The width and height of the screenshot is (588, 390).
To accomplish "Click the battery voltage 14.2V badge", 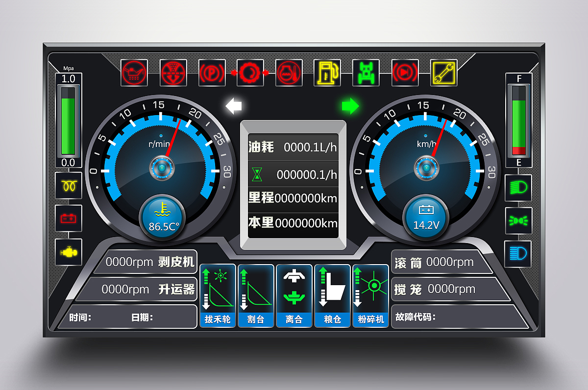I will coord(426,218).
